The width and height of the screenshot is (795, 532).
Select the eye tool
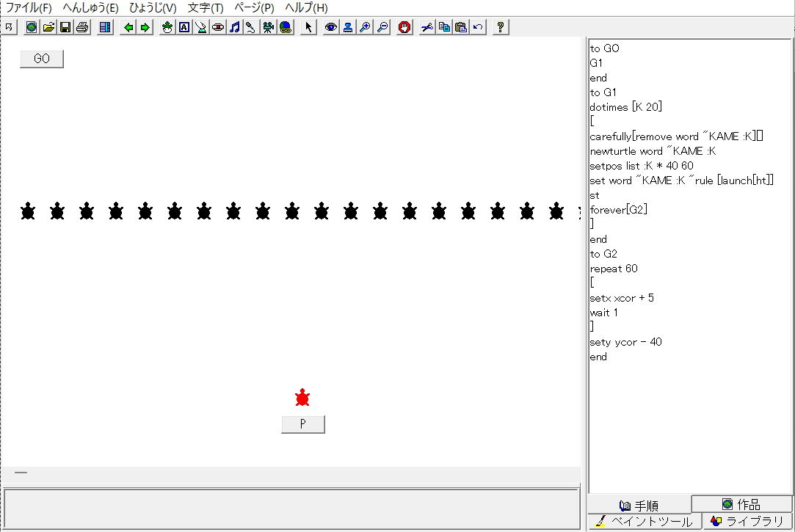(x=330, y=27)
